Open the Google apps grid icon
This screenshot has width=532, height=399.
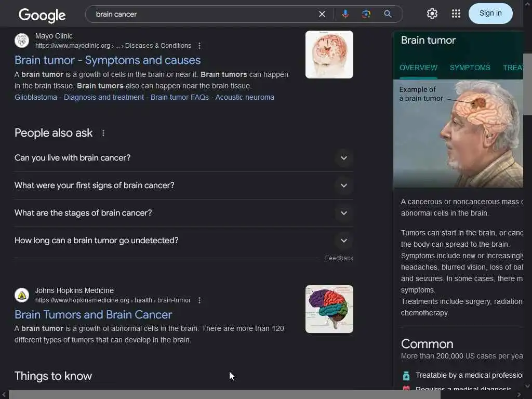coord(456,14)
